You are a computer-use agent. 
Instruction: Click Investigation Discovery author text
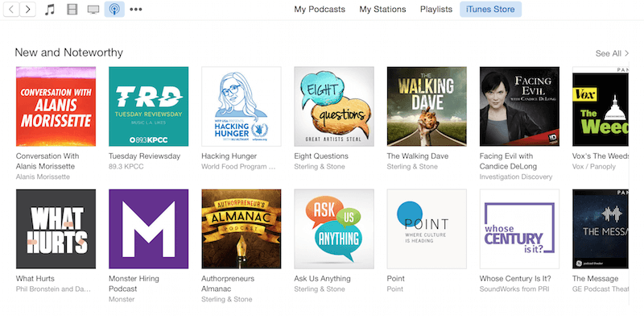pyautogui.click(x=516, y=177)
